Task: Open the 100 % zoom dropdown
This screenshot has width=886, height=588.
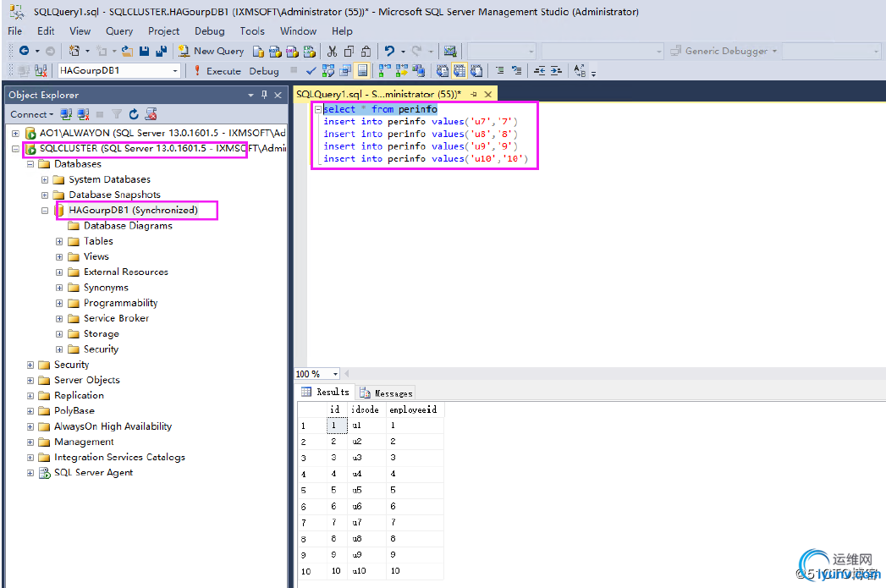Action: (336, 374)
